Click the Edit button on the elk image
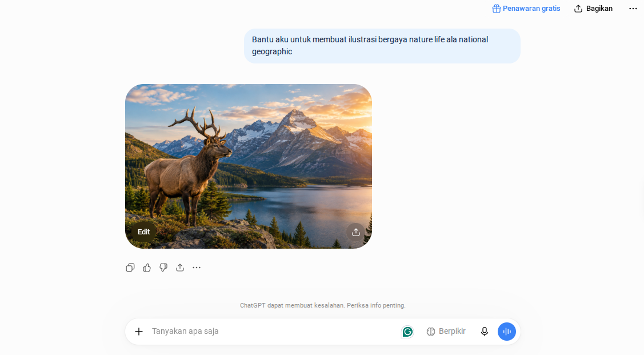Screen dimensions: 644x355 143,232
